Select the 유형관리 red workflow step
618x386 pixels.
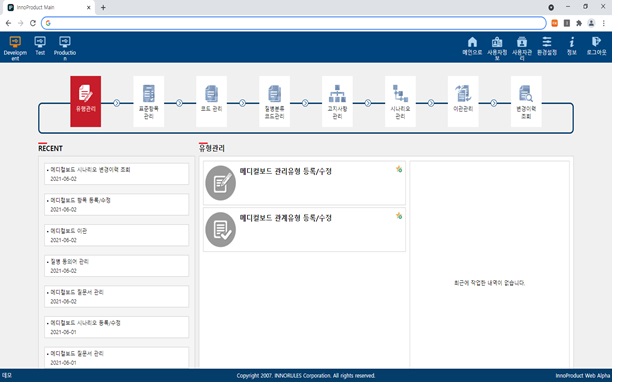tap(86, 101)
